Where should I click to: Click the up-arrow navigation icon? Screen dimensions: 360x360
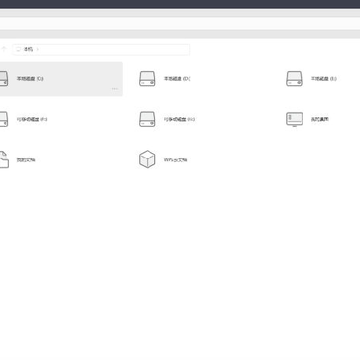(4, 49)
